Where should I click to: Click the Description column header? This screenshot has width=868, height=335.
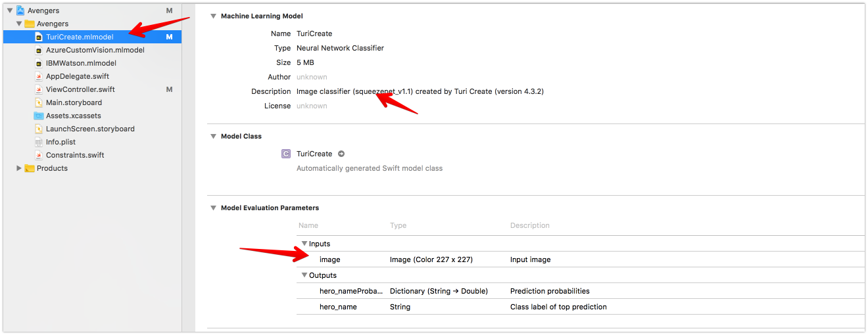click(x=530, y=225)
